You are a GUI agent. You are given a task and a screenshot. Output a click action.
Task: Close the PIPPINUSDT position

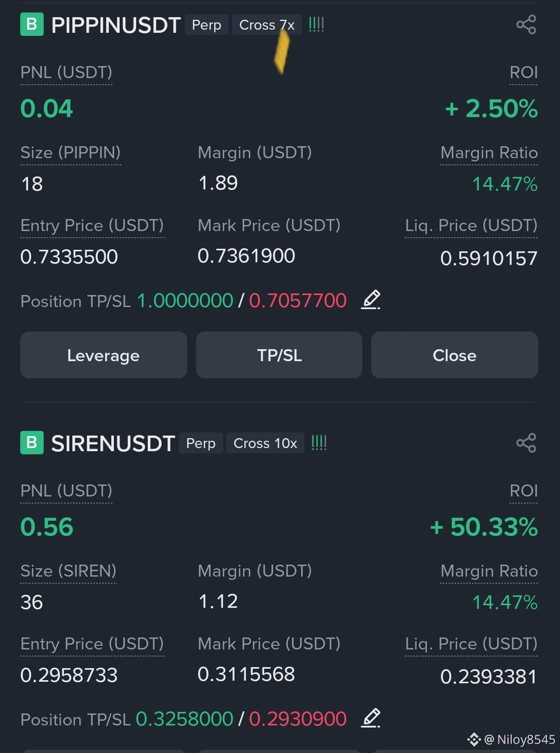454,355
